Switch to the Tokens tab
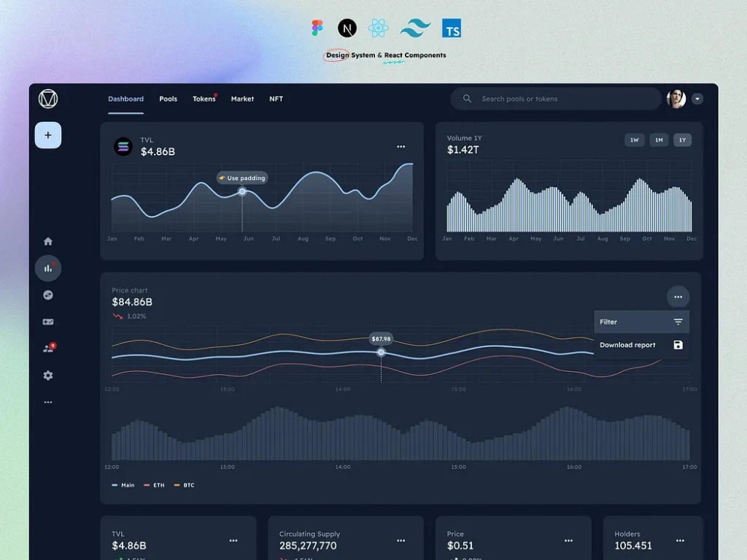Screen dimensions: 747x560 coord(205,99)
